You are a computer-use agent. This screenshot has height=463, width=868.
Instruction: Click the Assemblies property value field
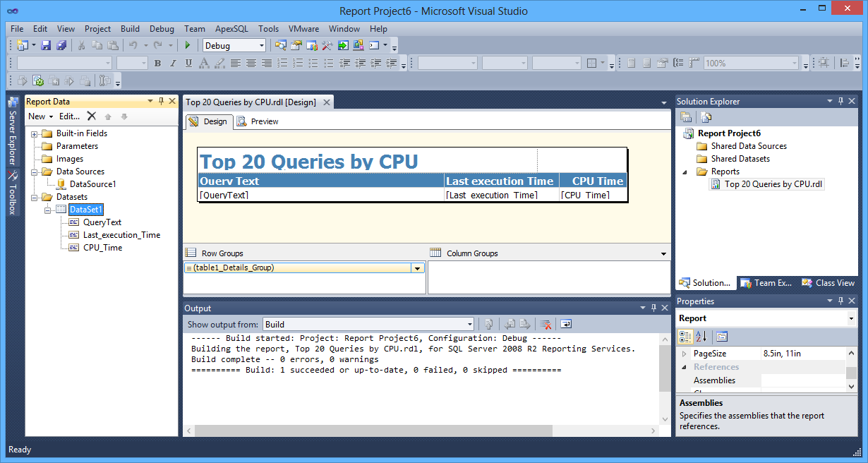pyautogui.click(x=802, y=380)
